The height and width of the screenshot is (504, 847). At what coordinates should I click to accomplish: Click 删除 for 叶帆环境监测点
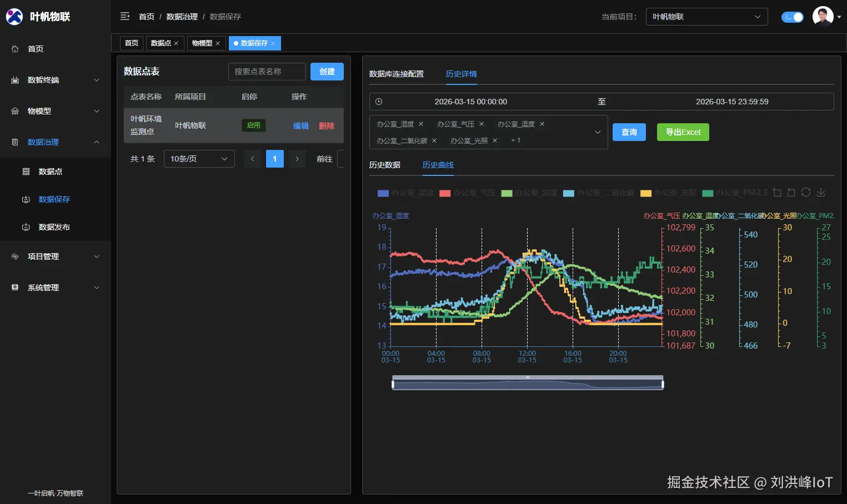click(x=327, y=126)
